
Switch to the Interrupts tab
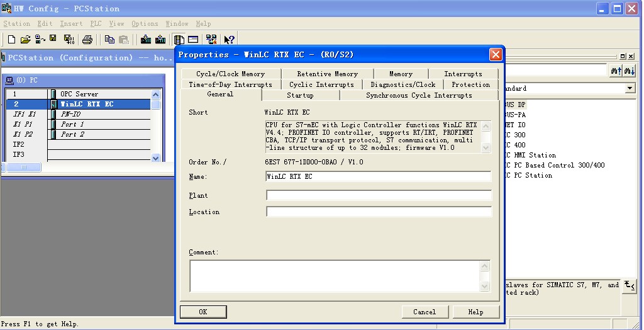pos(463,74)
